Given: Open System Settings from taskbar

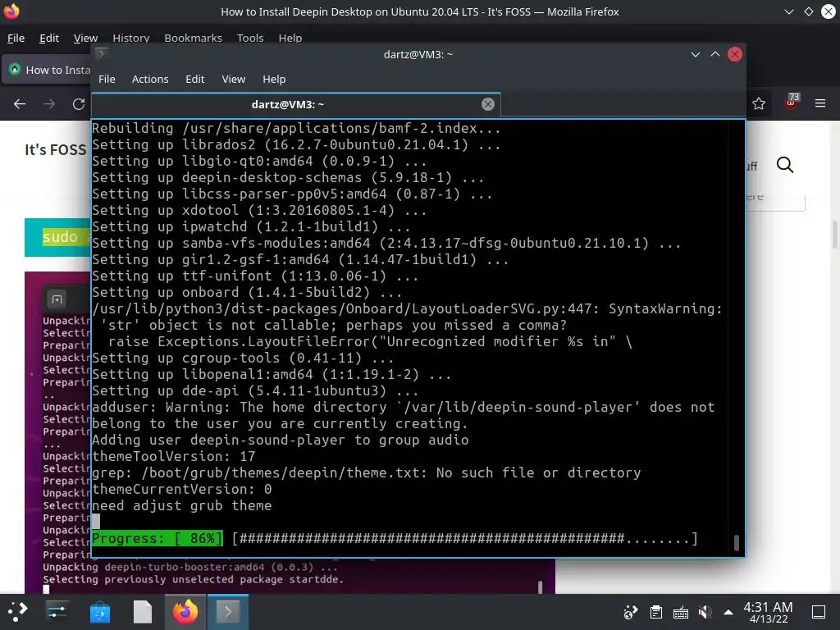Looking at the screenshot, I should 57,612.
